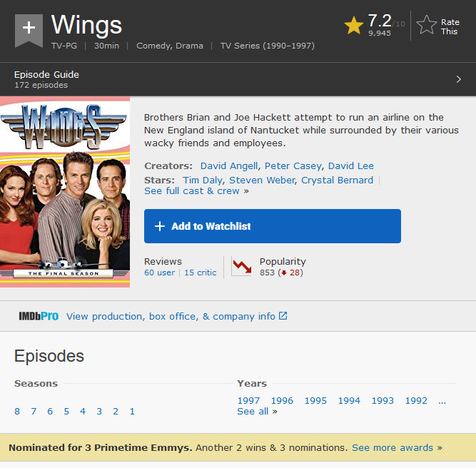
Task: Open episodes from year 1992
Action: point(416,401)
